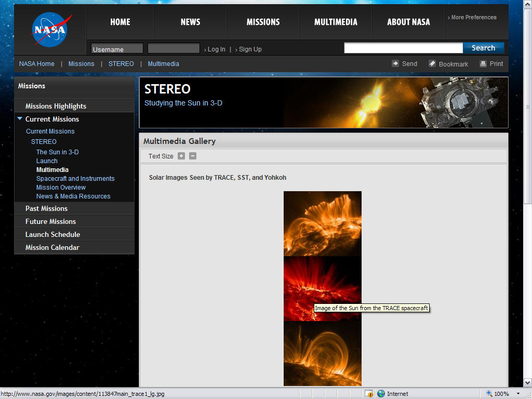532x399 pixels.
Task: Select the Current Missions sidebar heading
Action: pyautogui.click(x=52, y=119)
